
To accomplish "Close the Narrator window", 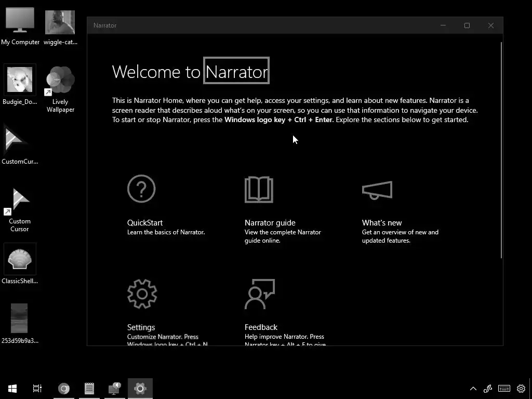I will (491, 25).
